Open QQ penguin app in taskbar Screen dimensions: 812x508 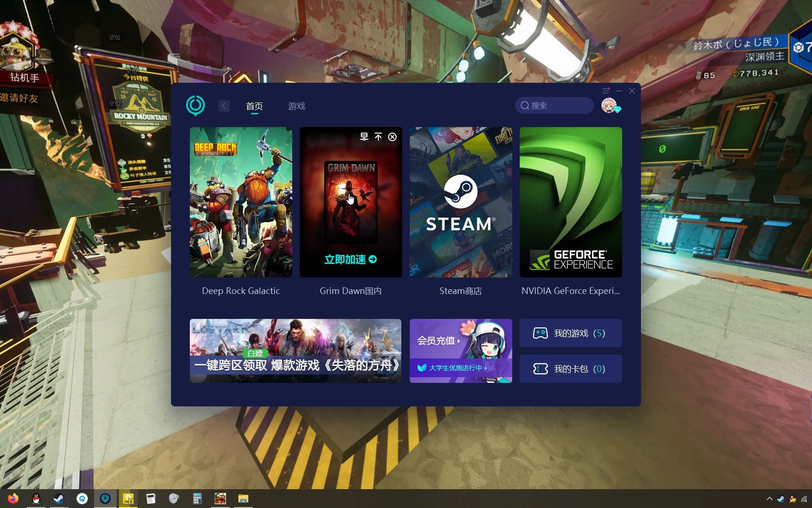[x=36, y=499]
